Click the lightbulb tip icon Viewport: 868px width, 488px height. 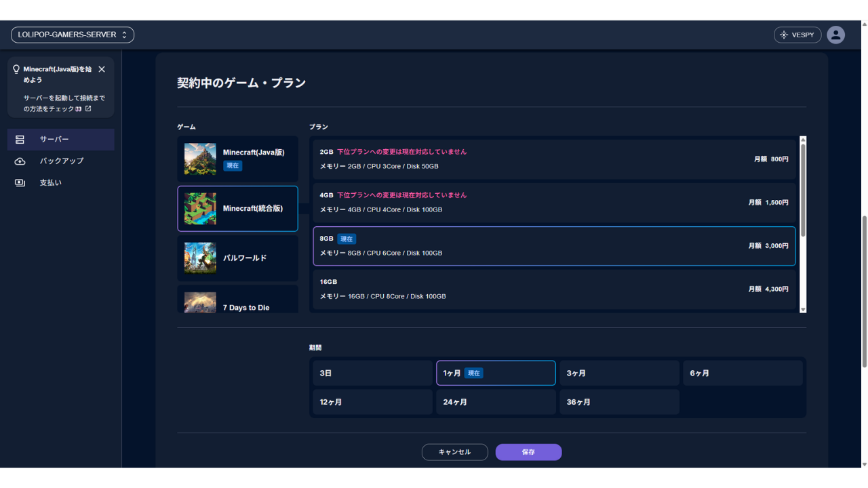[x=16, y=69]
